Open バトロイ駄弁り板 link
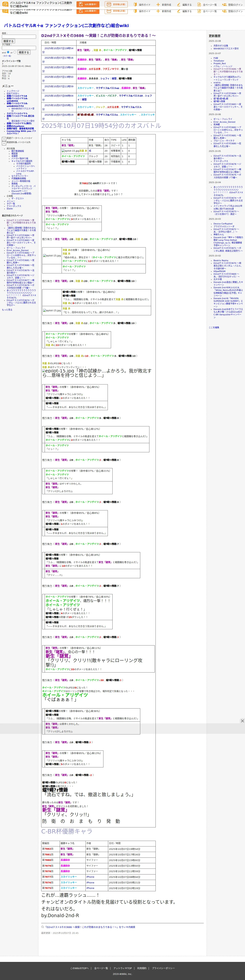Screen dimensions: 245x980 point(20,158)
